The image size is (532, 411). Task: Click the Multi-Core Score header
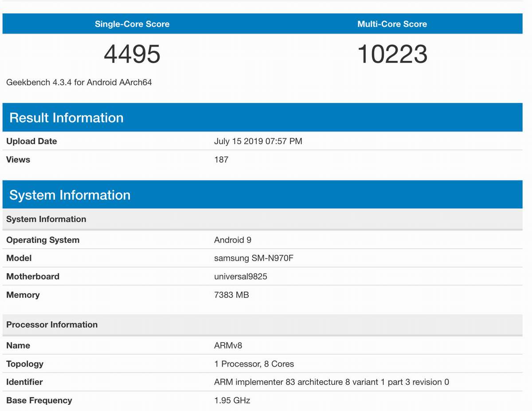[x=392, y=24]
